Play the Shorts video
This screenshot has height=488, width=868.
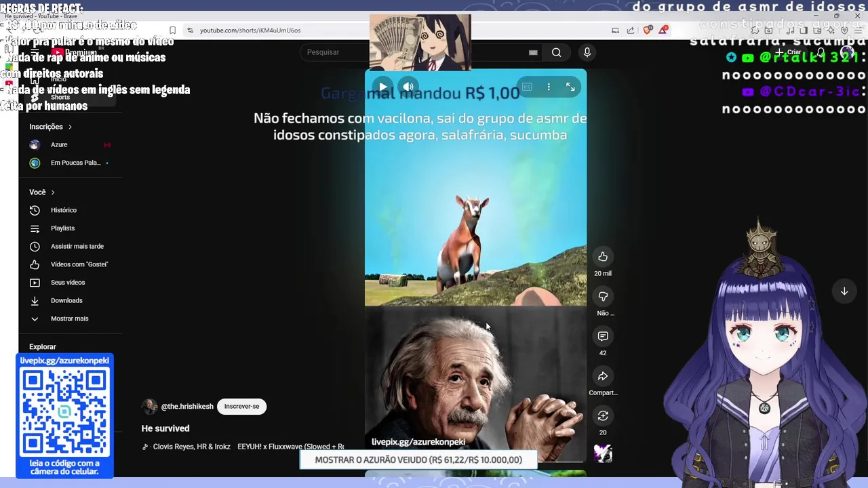[x=383, y=87]
